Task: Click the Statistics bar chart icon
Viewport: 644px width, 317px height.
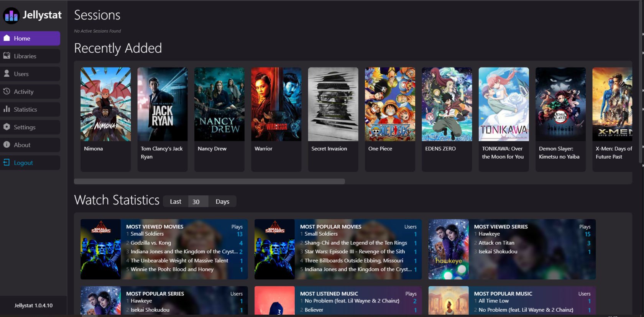Action: tap(7, 109)
